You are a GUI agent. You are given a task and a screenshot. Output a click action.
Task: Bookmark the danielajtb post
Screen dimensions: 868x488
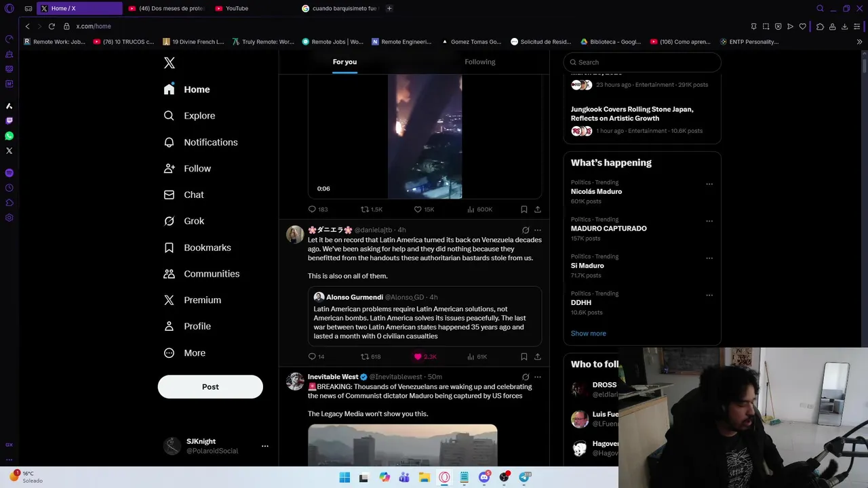tap(524, 357)
